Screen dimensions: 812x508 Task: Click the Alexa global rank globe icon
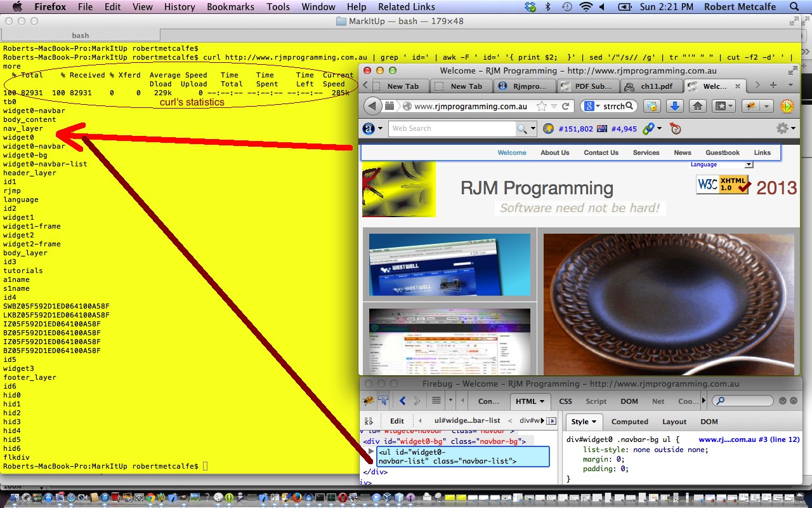pos(549,128)
